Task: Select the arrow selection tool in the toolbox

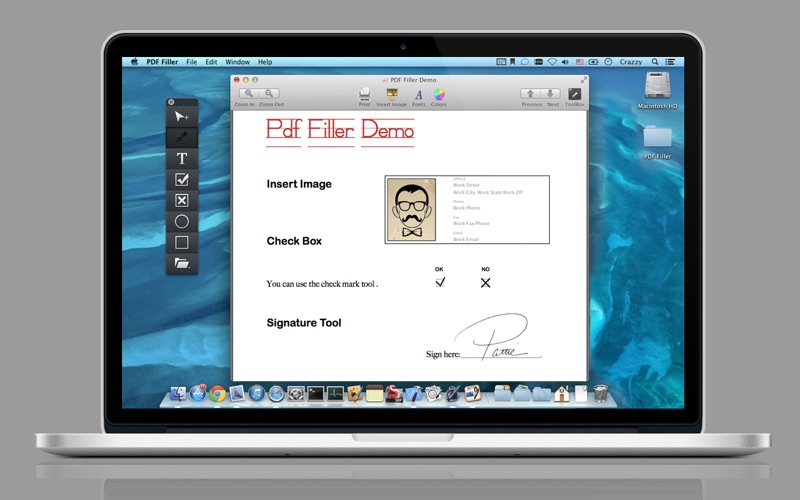Action: tap(182, 117)
